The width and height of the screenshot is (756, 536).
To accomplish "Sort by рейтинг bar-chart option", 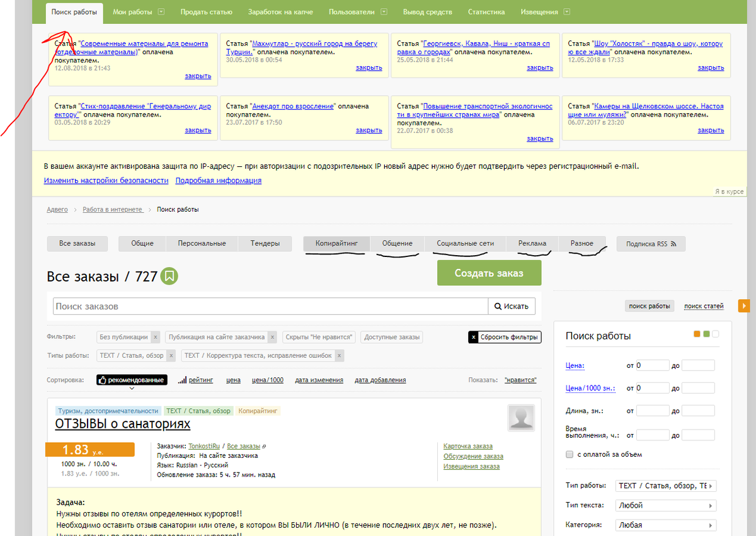I will [x=195, y=380].
